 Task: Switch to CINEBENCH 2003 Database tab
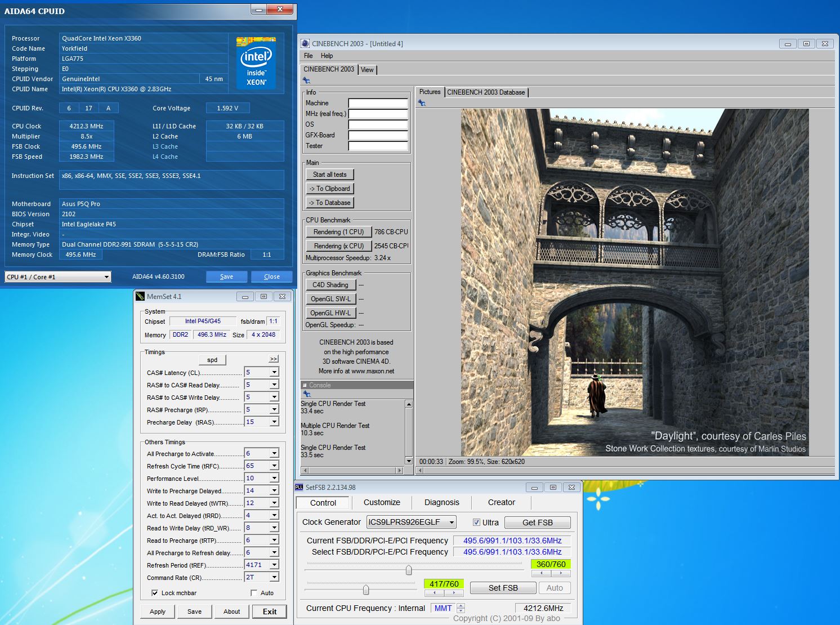pos(486,92)
